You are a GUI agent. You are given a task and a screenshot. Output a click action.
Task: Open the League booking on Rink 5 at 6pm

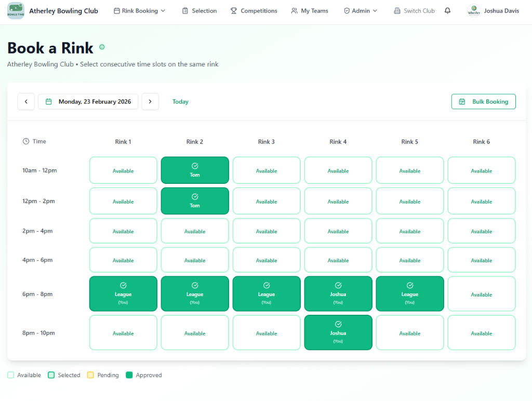coord(410,294)
